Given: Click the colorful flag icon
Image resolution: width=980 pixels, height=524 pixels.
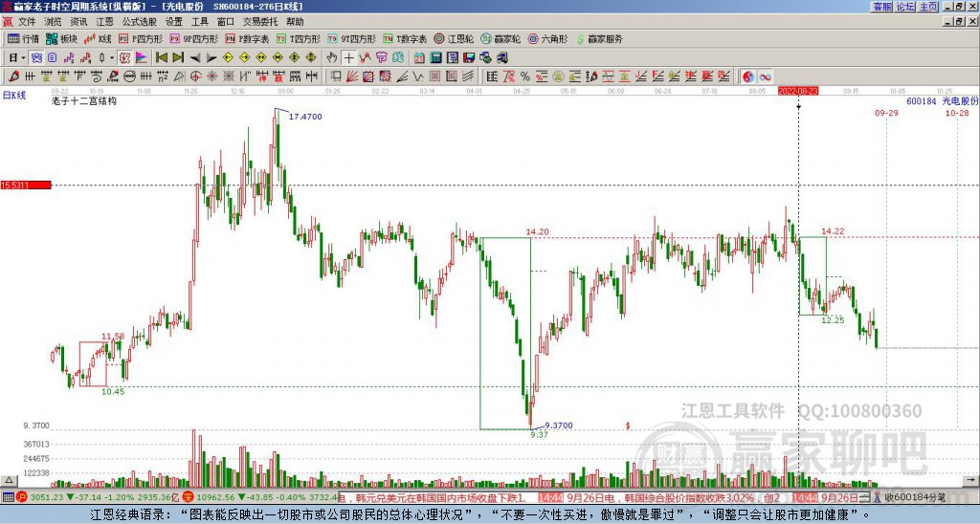Looking at the screenshot, I should [142, 57].
